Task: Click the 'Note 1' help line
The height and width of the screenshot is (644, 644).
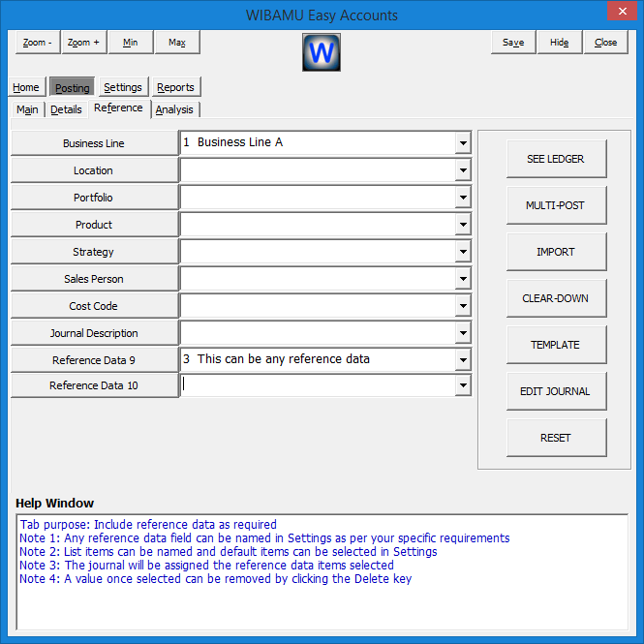Action: coord(264,538)
